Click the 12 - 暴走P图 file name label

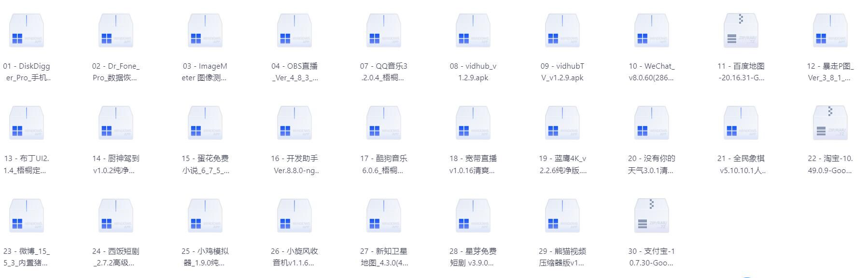coord(830,72)
